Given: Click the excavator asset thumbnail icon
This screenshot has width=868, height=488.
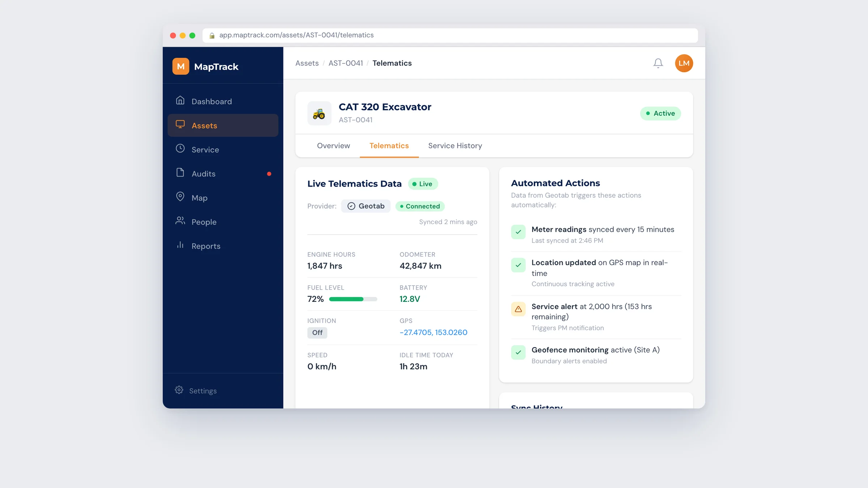Looking at the screenshot, I should click(319, 114).
